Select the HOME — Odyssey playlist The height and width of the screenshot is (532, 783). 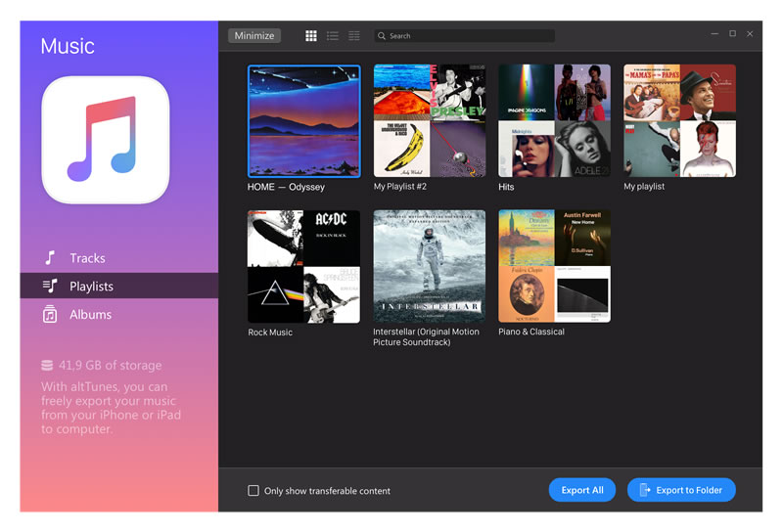(304, 121)
